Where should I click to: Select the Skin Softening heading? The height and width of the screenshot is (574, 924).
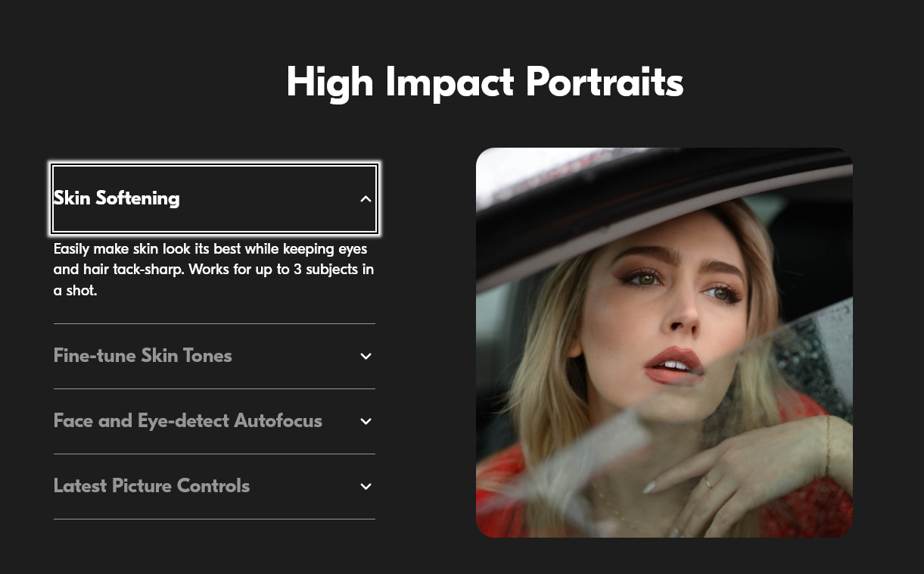(x=117, y=198)
